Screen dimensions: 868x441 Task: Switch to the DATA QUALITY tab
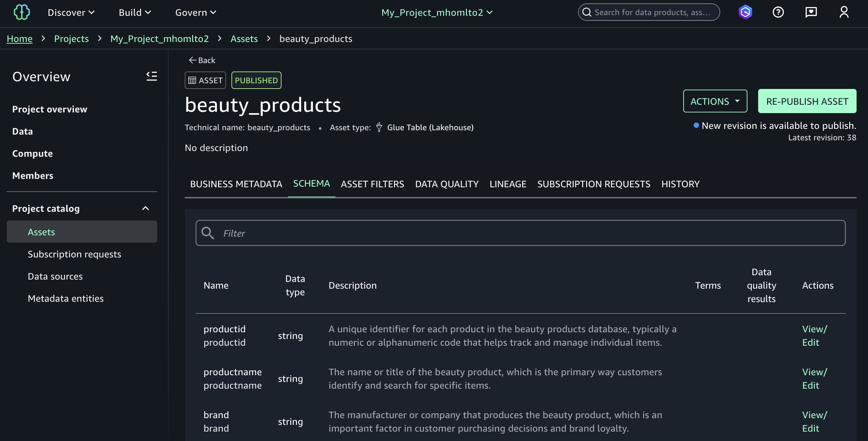click(446, 184)
